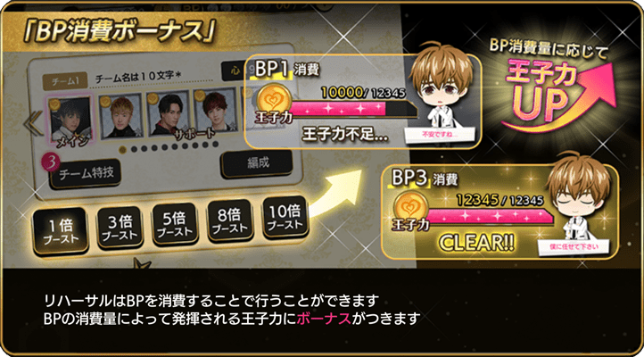Open the 編成 team formation button
The width and height of the screenshot is (644, 357).
tap(257, 163)
